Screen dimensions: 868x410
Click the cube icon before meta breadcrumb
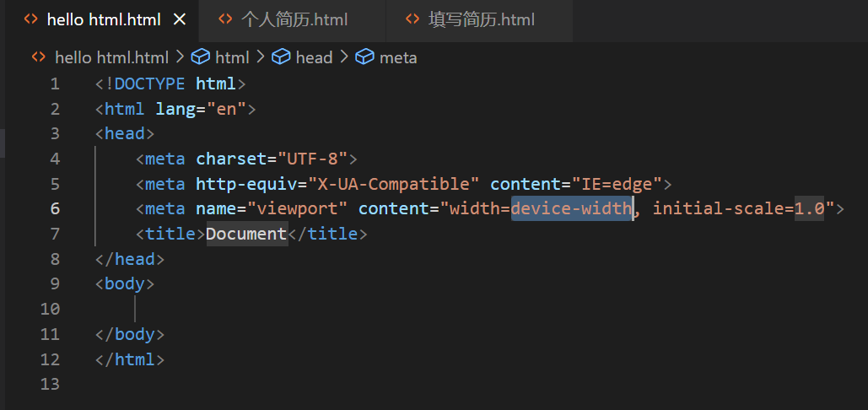point(364,57)
